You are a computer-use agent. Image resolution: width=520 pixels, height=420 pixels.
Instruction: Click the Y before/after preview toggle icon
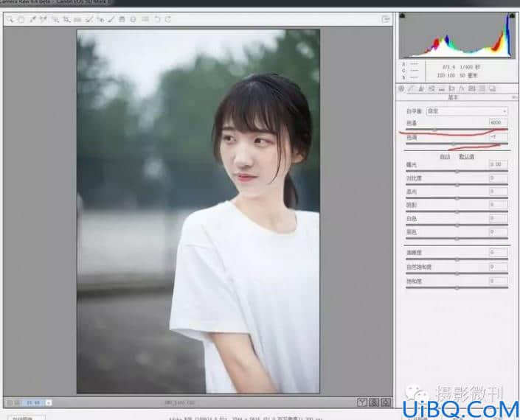tap(362, 402)
